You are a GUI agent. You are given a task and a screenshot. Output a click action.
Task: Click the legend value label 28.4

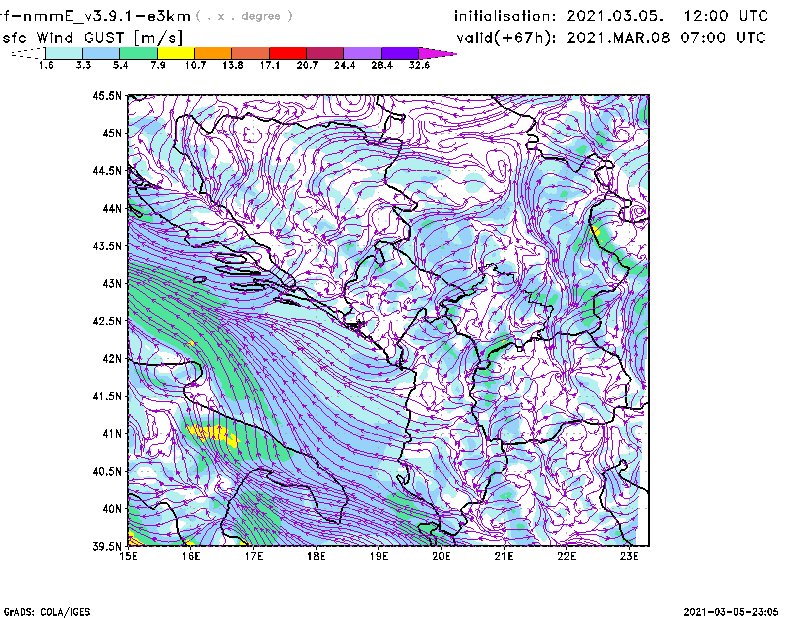point(382,65)
